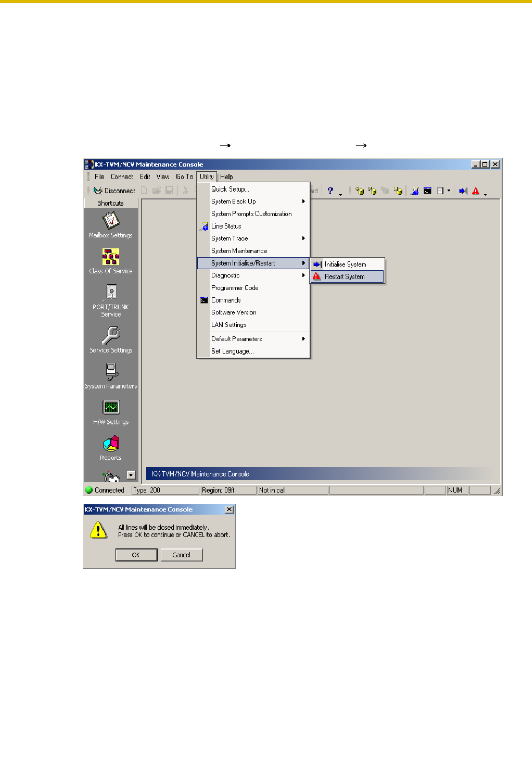Open System Parameters shortcut

[x=111, y=376]
